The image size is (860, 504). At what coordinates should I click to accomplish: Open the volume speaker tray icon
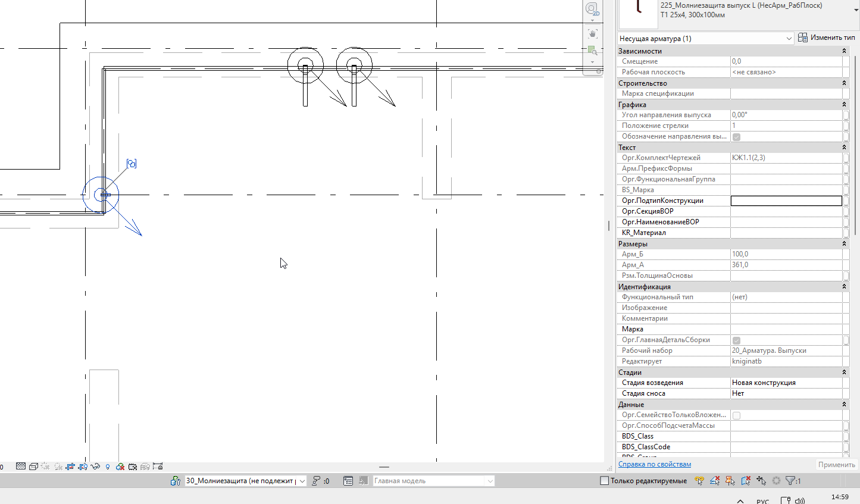799,501
